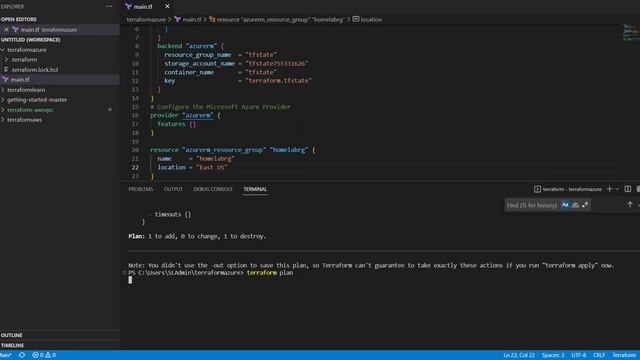Toggle Match Whole Word in terminal find
This screenshot has width=640, height=360.
[x=575, y=205]
